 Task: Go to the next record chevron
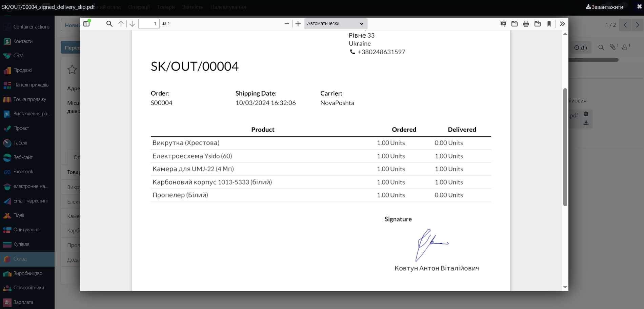(638, 25)
